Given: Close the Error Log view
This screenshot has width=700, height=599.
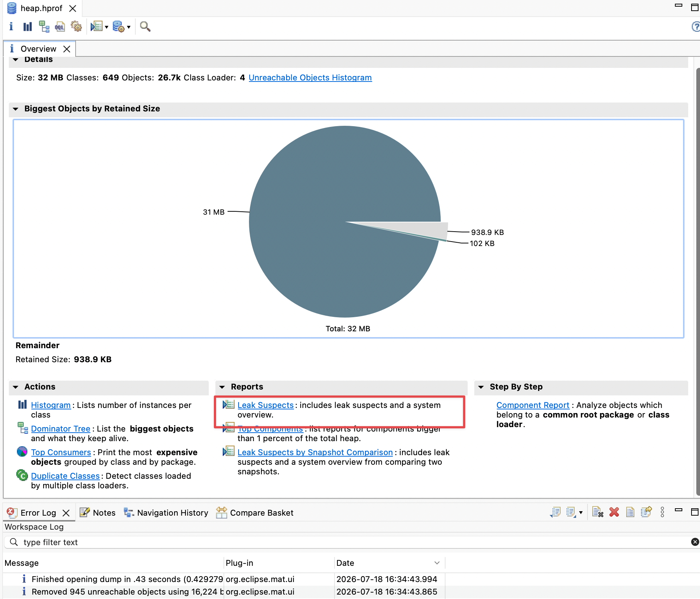Looking at the screenshot, I should click(66, 513).
